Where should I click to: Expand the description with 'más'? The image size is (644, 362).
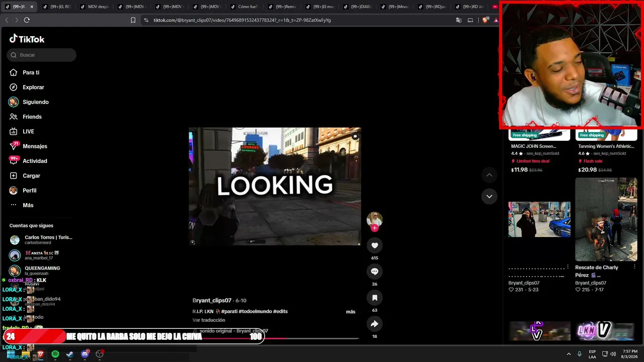[x=351, y=312]
